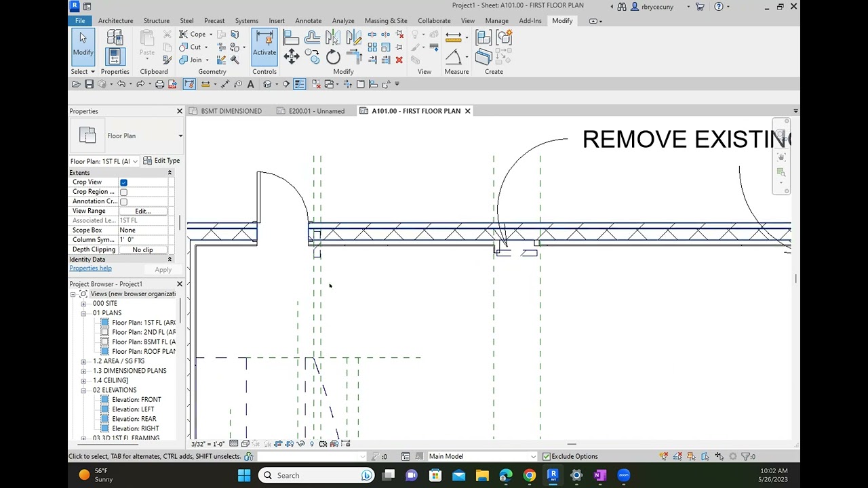Open the Floor Plan type selector dropdown

coord(180,136)
